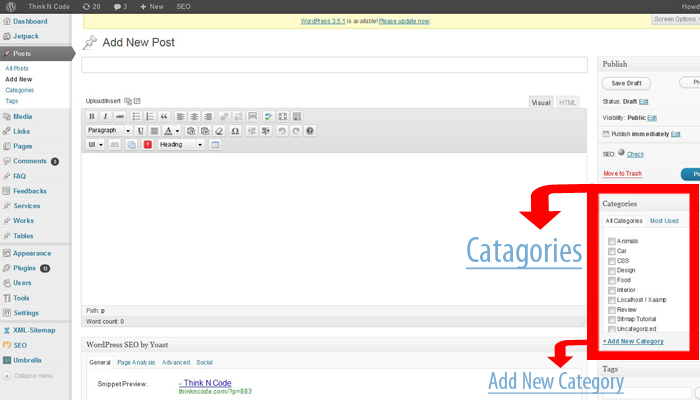Check the Car category
The image size is (700, 400).
(x=612, y=251)
